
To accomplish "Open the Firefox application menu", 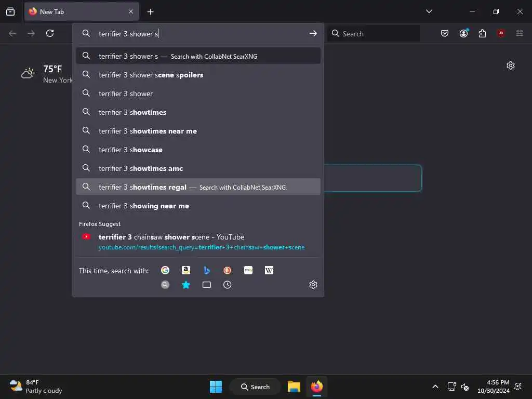I will tap(520, 33).
